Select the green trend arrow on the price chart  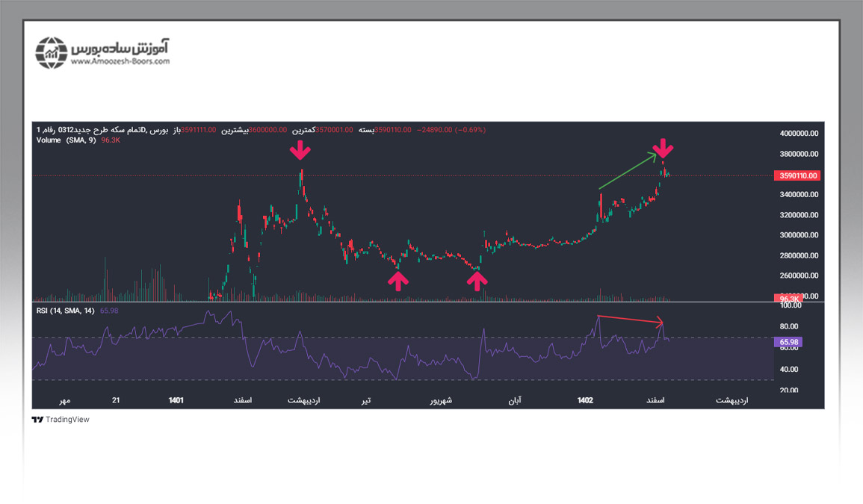click(628, 171)
